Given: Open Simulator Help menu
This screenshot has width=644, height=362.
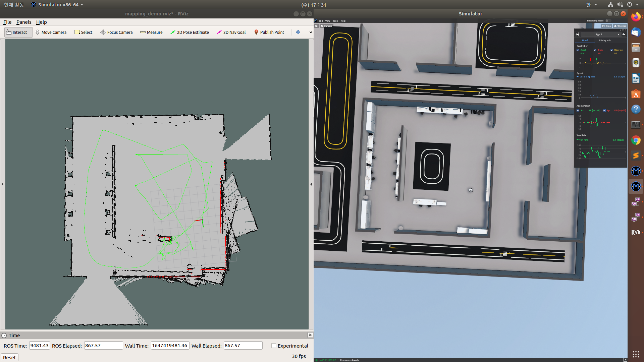Looking at the screenshot, I should (343, 21).
